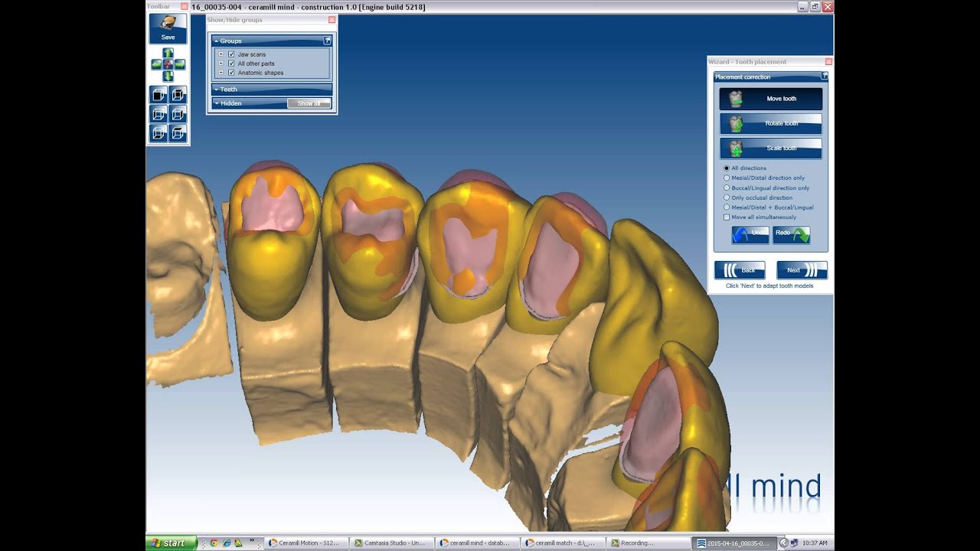Click Show all in Hidden section
The width and height of the screenshot is (980, 551).
click(x=309, y=103)
